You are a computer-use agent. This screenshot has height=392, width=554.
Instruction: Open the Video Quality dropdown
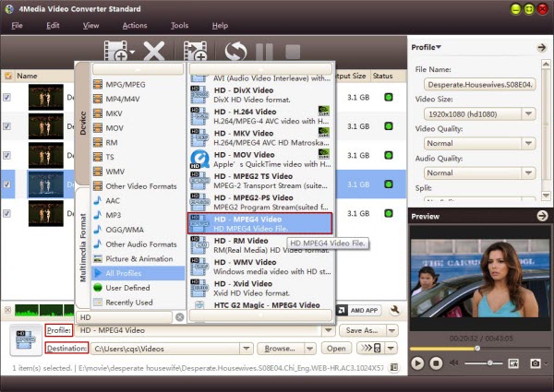(x=529, y=144)
